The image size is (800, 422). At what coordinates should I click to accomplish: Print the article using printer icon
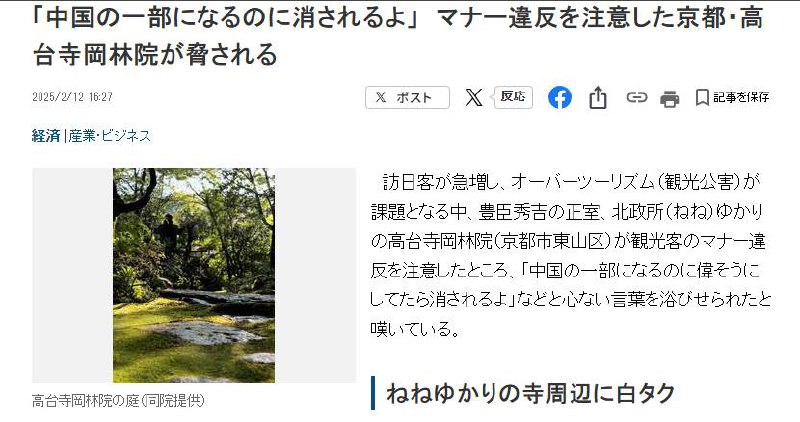(x=669, y=98)
